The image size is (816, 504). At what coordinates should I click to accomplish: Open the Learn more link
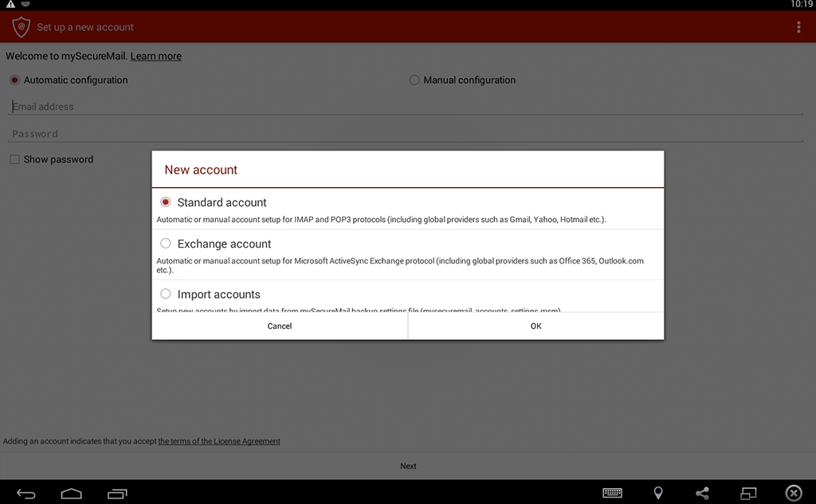pos(155,57)
